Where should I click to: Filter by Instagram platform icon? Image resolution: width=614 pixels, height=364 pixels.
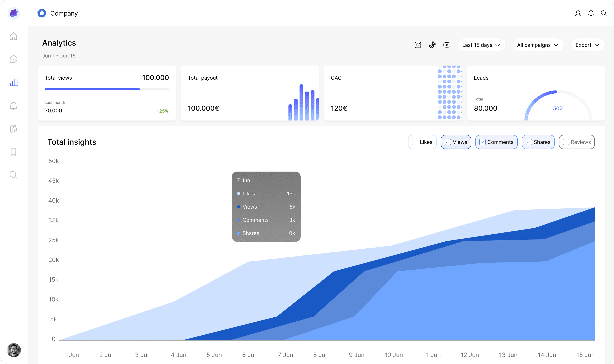click(x=418, y=45)
